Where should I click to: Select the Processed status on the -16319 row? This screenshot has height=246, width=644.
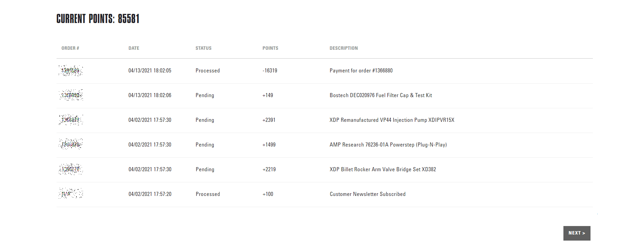(208, 71)
